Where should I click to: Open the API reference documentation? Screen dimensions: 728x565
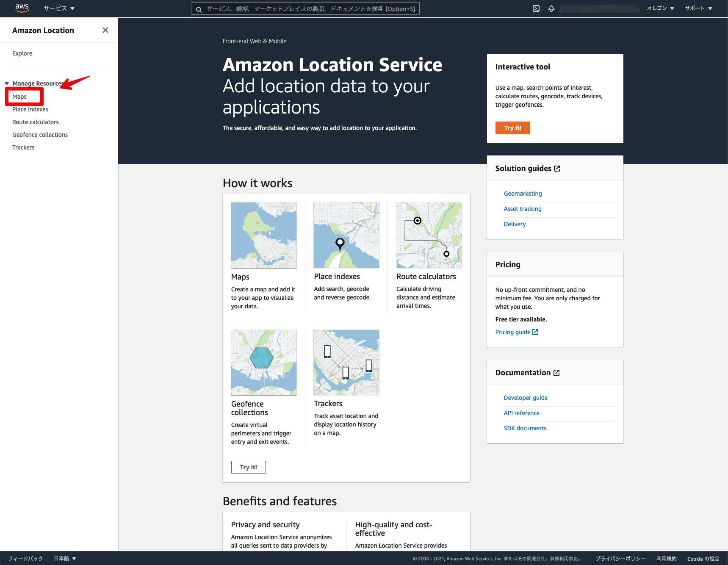pyautogui.click(x=522, y=413)
